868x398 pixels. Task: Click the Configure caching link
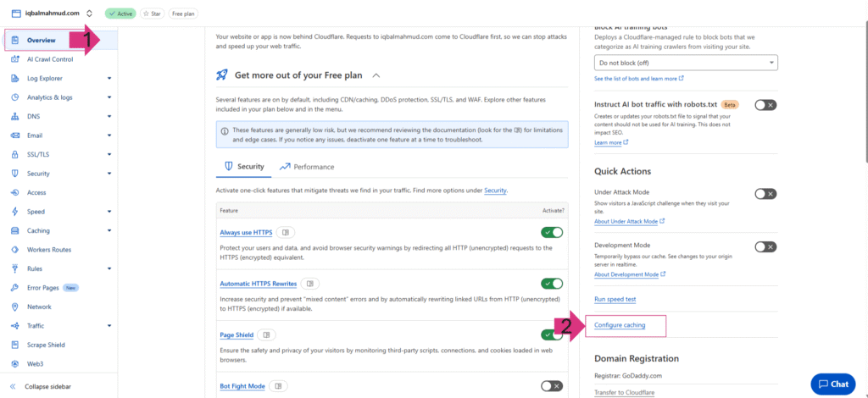[620, 325]
